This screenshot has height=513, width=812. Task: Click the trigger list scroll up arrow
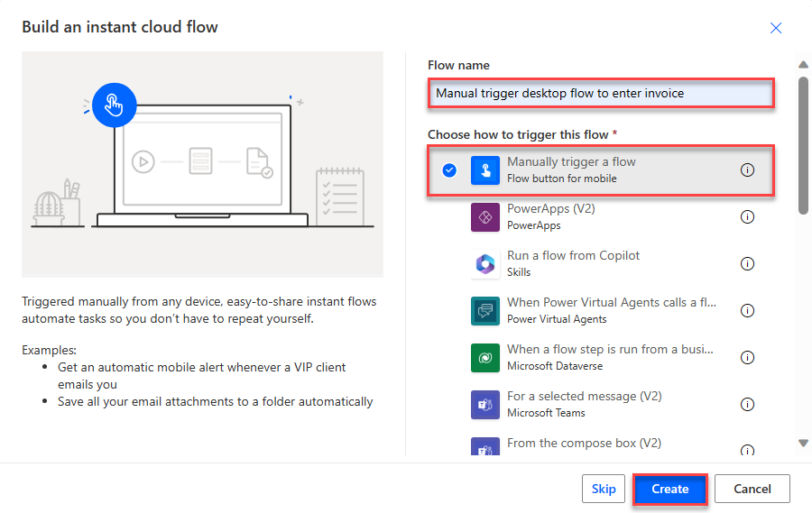click(x=803, y=65)
